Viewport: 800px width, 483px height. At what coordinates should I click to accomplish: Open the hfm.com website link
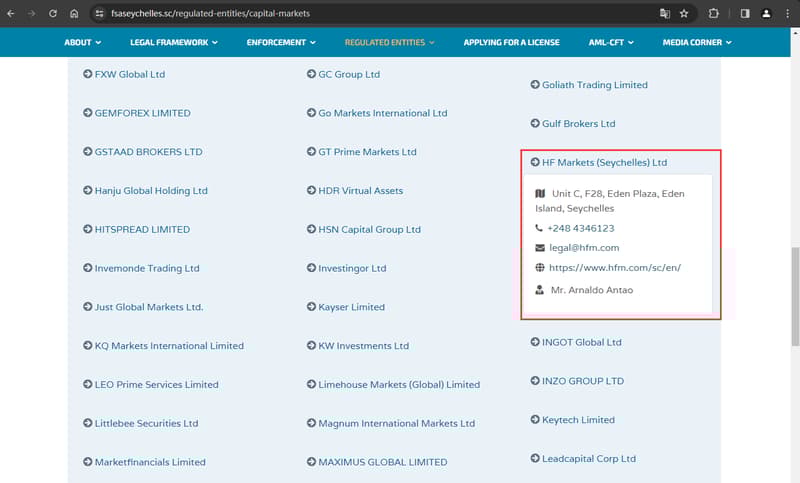coord(615,268)
